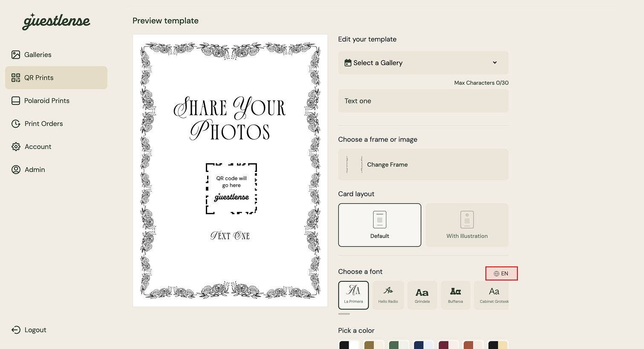Click the Pick a color label
This screenshot has height=349, width=644.
point(356,331)
